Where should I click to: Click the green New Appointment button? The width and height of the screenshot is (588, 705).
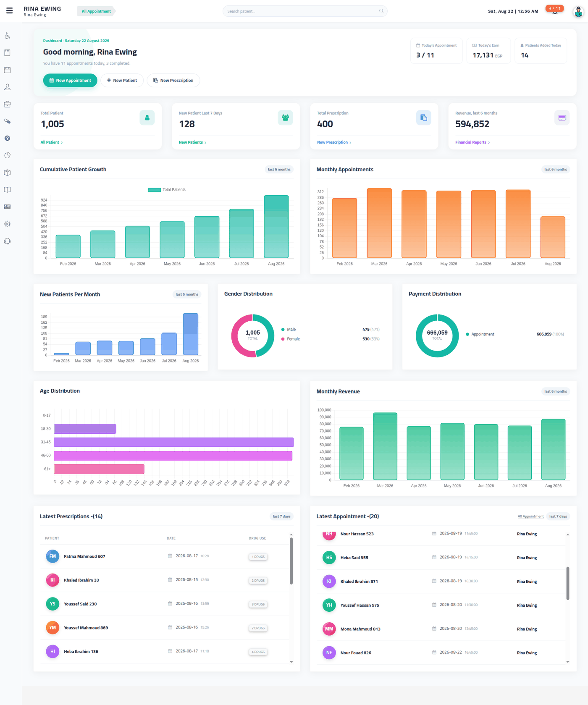pyautogui.click(x=70, y=80)
